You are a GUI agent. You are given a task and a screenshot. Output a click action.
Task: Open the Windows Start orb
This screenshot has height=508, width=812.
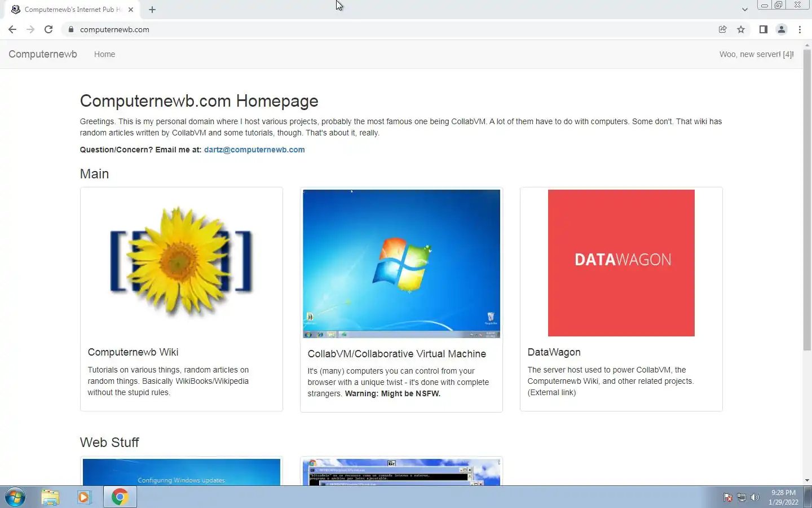click(x=15, y=497)
